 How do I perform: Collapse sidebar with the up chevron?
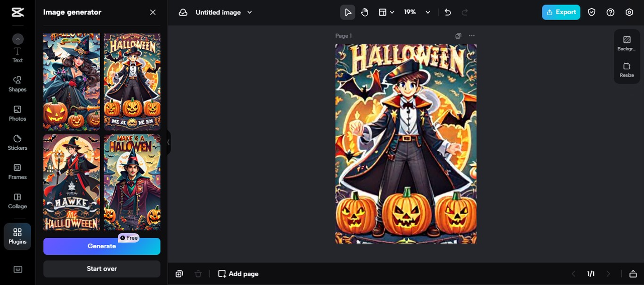(x=18, y=39)
